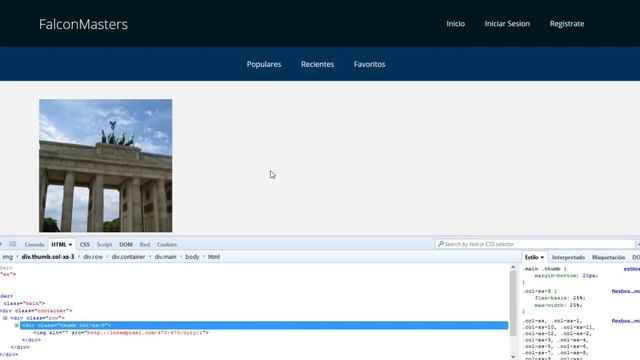Viewport: 640px width, 360px height.
Task: Select div.main in breadcrumb path
Action: tap(165, 257)
